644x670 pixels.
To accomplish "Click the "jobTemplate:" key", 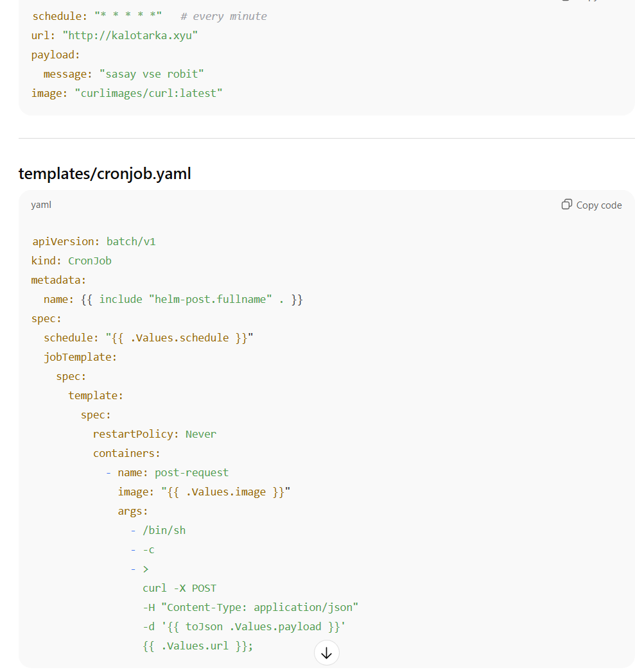I will pyautogui.click(x=80, y=357).
